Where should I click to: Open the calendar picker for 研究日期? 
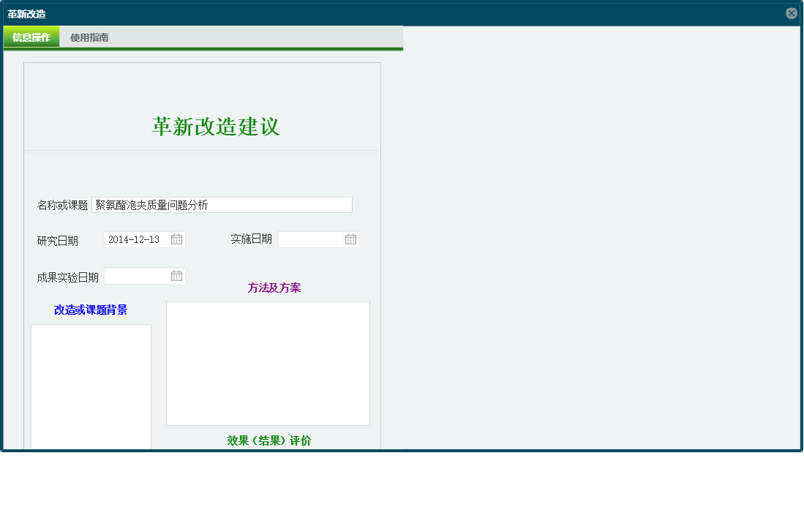pyautogui.click(x=177, y=239)
